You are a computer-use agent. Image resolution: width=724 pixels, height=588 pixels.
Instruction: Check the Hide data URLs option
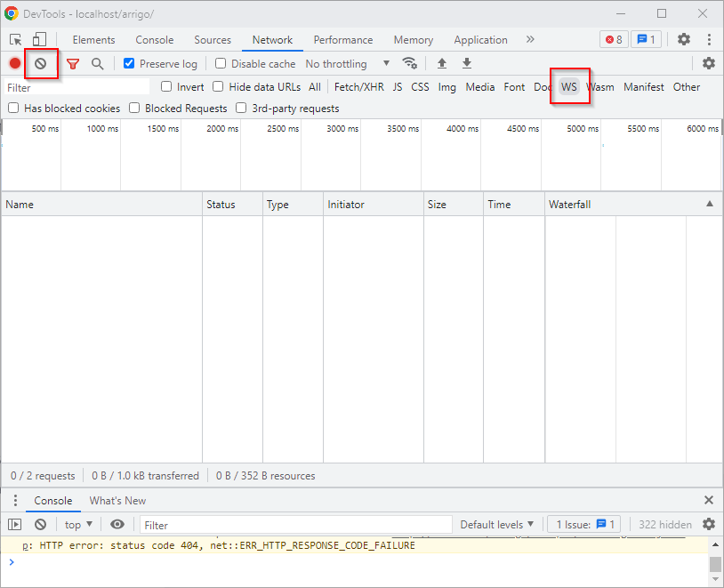coord(218,87)
